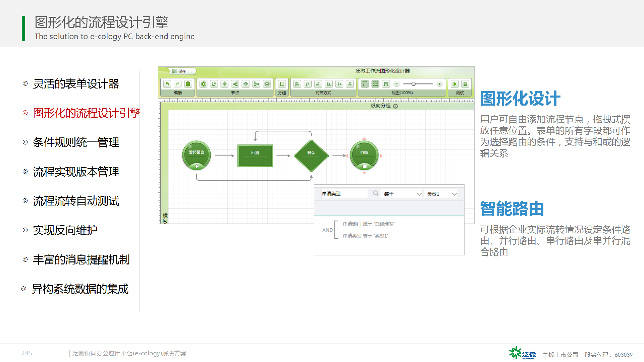Select the start node (play circle) icon
The image size is (644, 362).
(204, 84)
